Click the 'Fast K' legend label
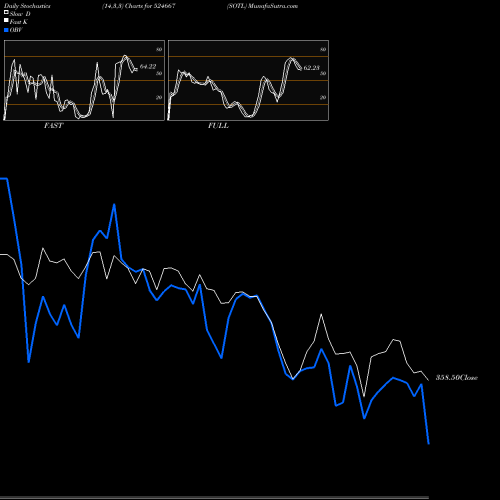 pyautogui.click(x=19, y=22)
